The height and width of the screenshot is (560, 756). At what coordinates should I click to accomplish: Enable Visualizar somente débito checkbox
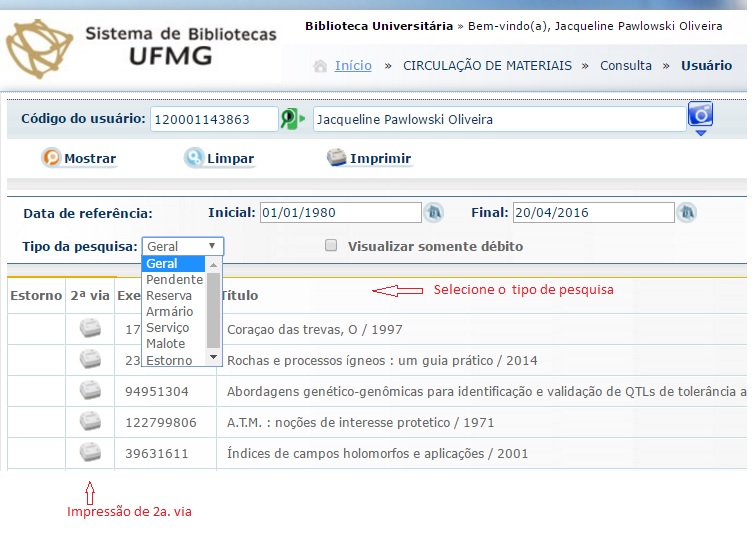[x=331, y=246]
